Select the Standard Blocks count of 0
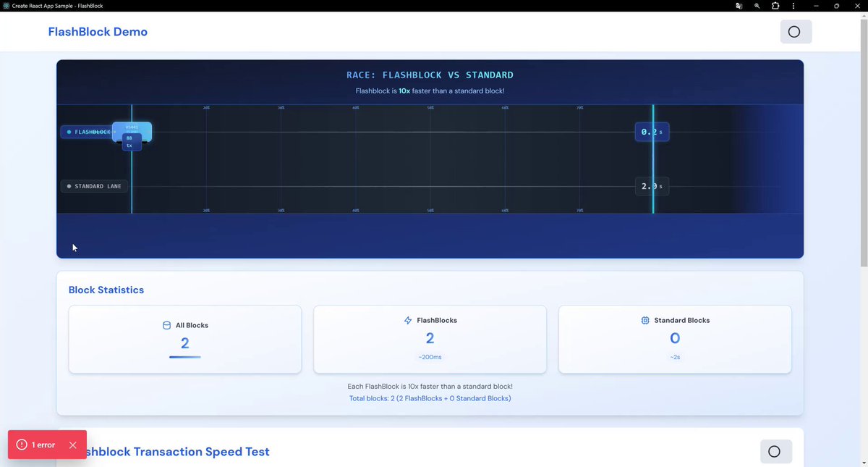Image resolution: width=868 pixels, height=467 pixels. click(675, 337)
